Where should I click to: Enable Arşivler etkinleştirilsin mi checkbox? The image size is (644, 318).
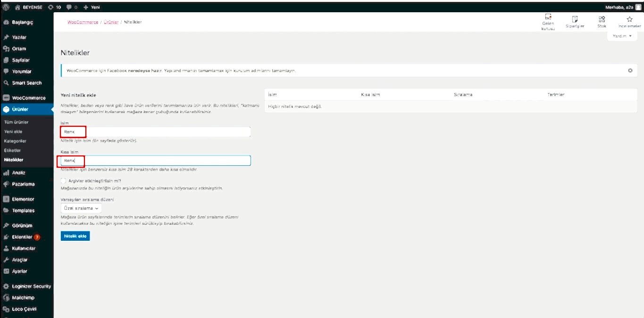[64, 180]
